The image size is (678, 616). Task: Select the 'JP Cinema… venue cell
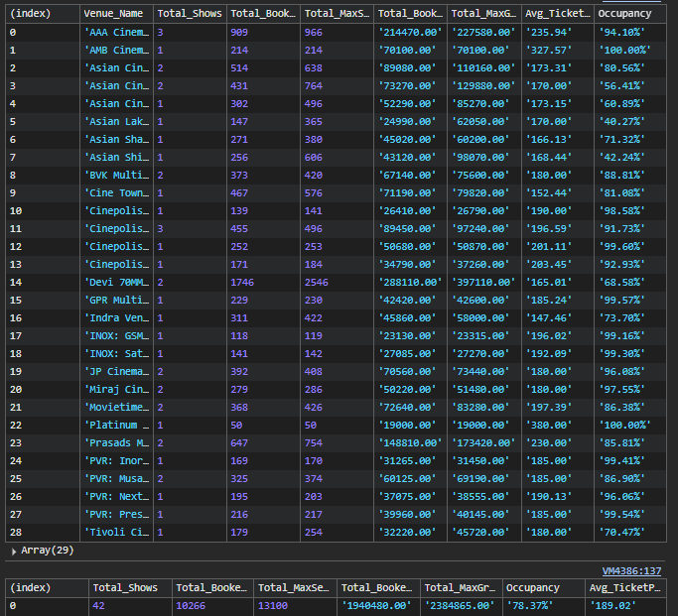(116, 372)
